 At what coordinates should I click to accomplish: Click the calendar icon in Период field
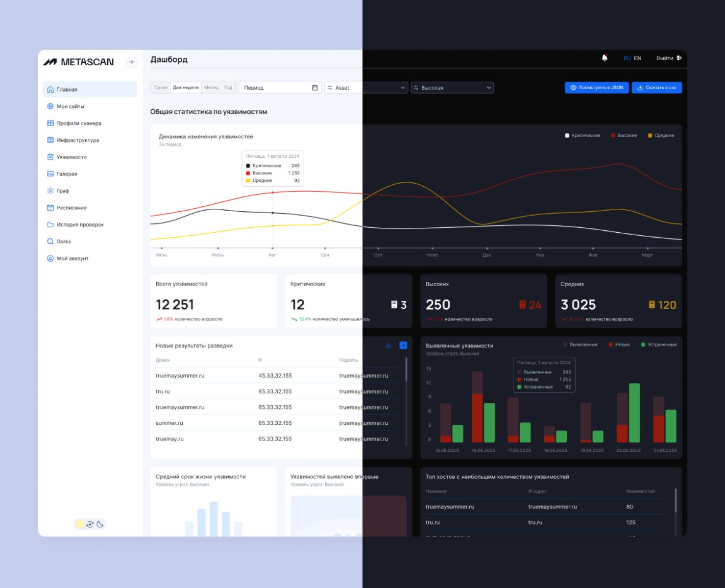pos(315,88)
